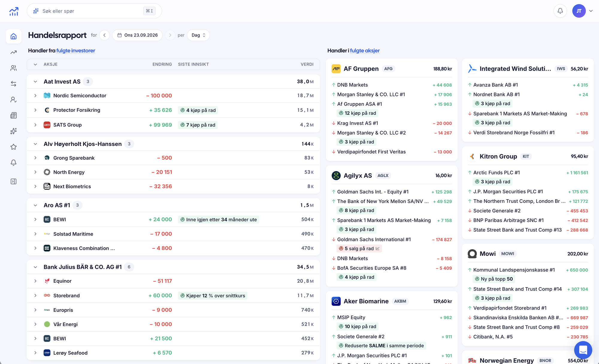599x364 pixels.
Task: Open the investors group icon in sidebar
Action: pyautogui.click(x=13, y=68)
